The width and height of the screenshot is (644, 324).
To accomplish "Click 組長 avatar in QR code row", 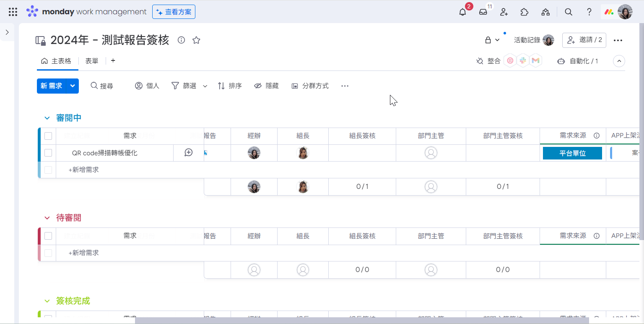I will pos(303,153).
